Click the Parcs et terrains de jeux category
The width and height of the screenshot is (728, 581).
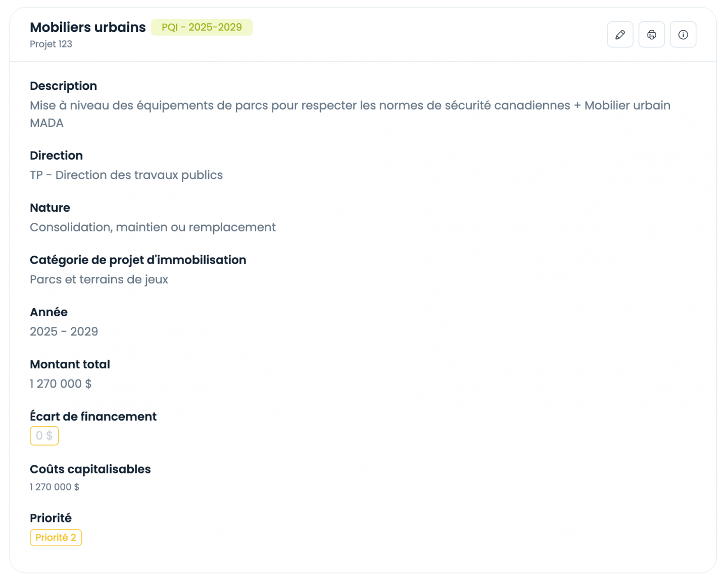[x=99, y=279]
